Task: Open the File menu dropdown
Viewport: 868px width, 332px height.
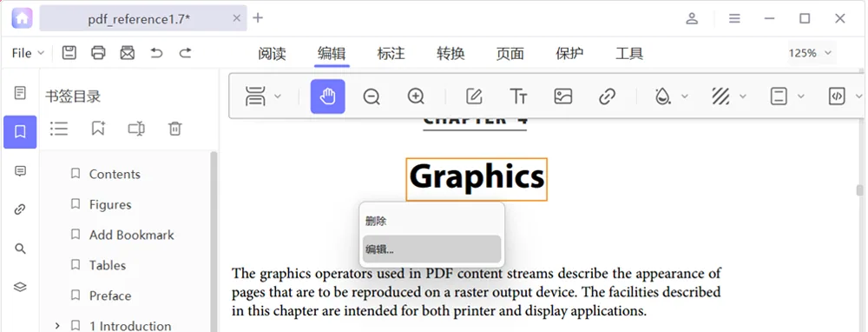Action: coord(28,53)
